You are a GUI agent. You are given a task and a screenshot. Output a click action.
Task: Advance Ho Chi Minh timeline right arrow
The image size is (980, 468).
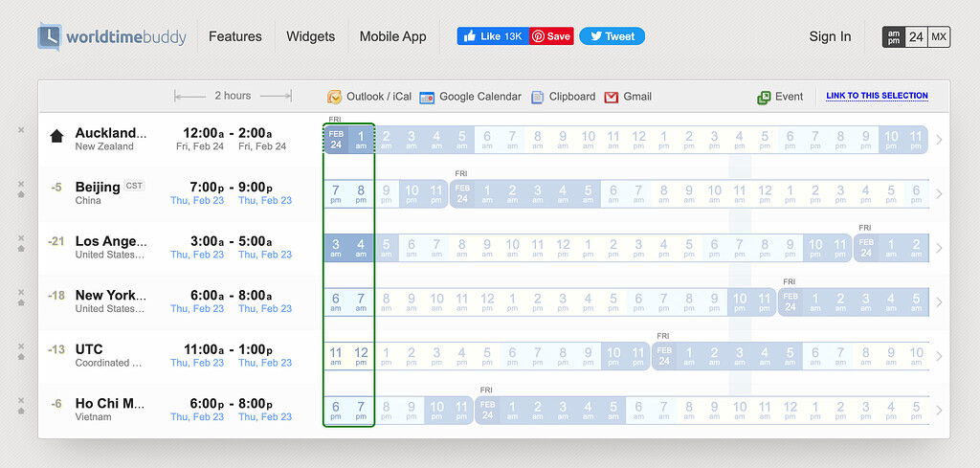(939, 411)
